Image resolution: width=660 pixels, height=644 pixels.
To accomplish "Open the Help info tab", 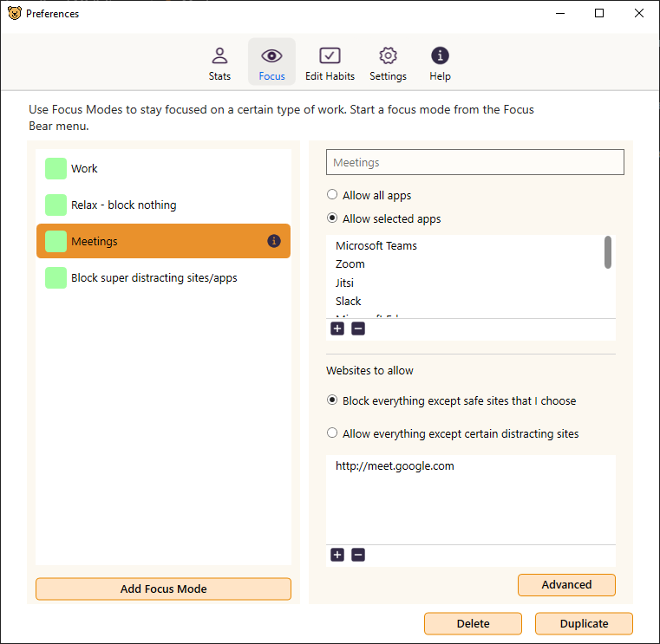I will coord(440,62).
